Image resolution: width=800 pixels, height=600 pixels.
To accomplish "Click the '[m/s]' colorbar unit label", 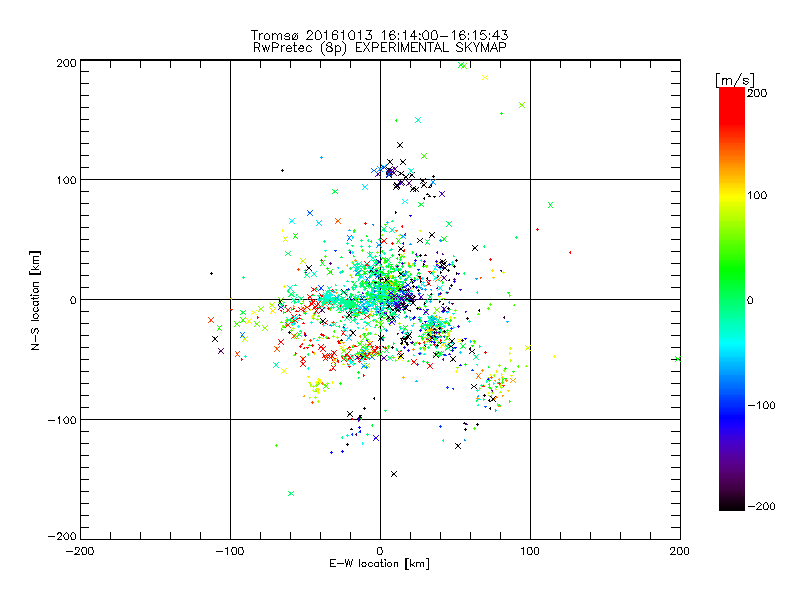I will coord(735,80).
